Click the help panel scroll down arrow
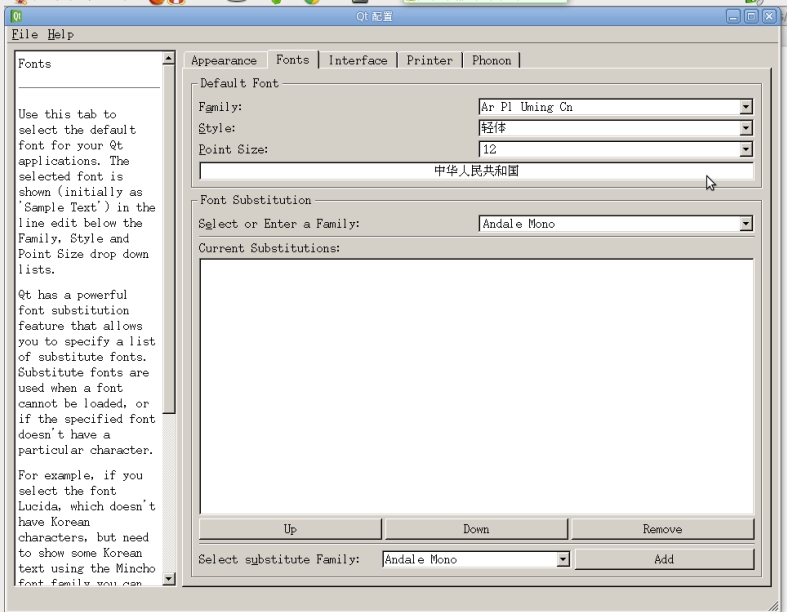This screenshot has width=787, height=612. 169,578
